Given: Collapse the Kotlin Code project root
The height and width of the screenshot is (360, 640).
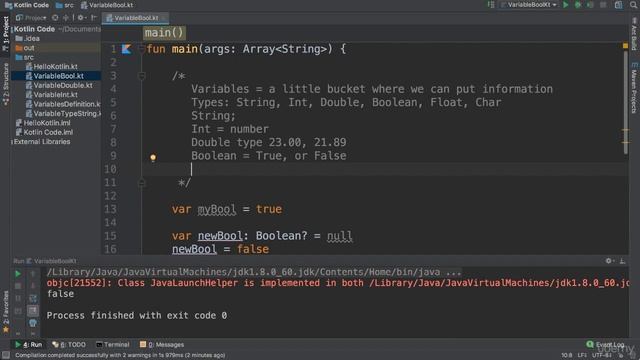Looking at the screenshot, I should (x=12, y=29).
